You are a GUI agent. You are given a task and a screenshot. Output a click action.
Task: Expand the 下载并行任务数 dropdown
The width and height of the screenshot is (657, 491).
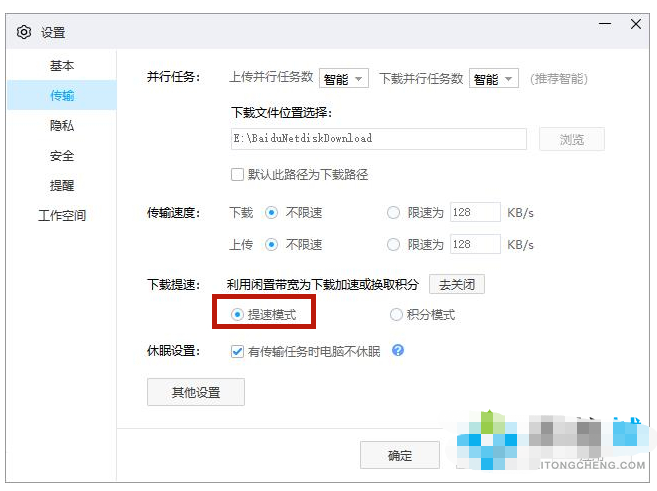(x=493, y=78)
